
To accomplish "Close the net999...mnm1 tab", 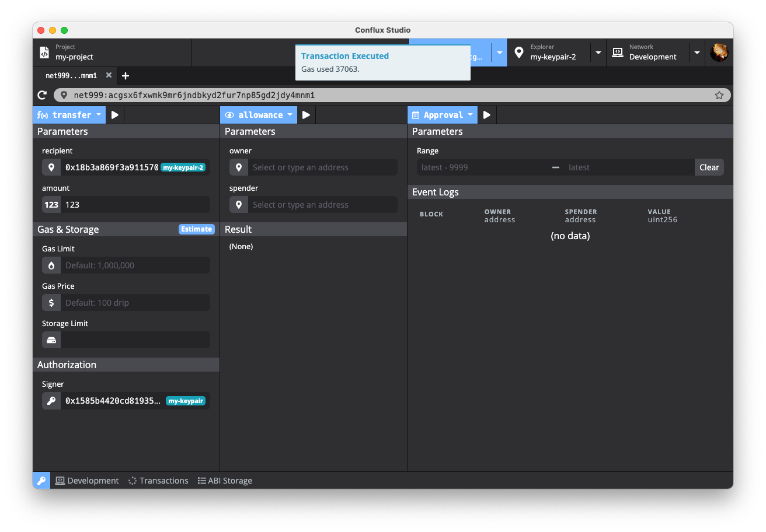I will 109,75.
